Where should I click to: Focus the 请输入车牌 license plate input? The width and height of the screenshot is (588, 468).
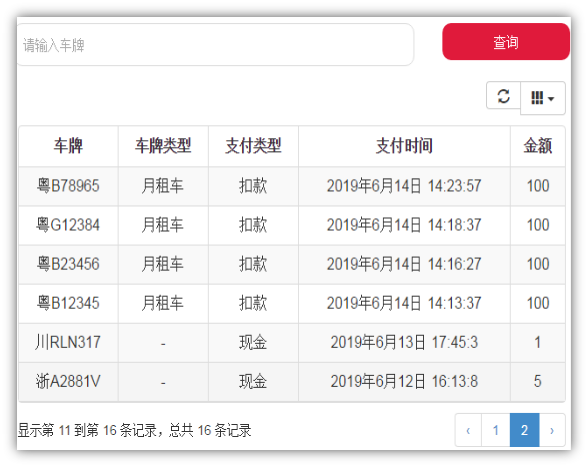pyautogui.click(x=215, y=45)
